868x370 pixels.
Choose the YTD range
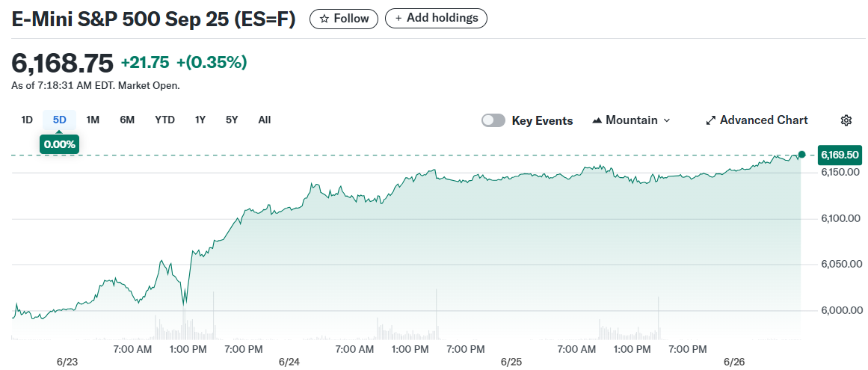tap(165, 120)
